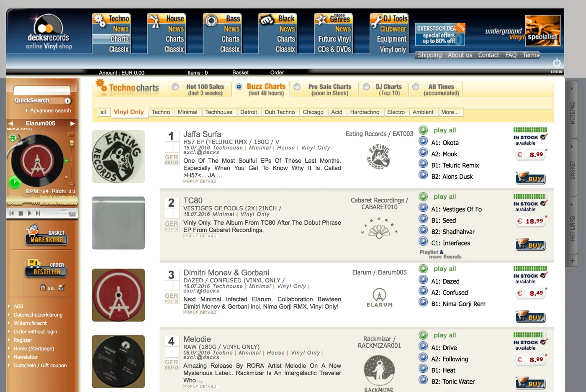Switch to the Vinyl Only tab
586x392 pixels.
tap(129, 112)
